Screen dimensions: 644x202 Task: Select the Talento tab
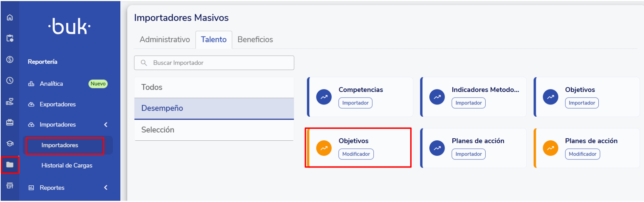[214, 40]
